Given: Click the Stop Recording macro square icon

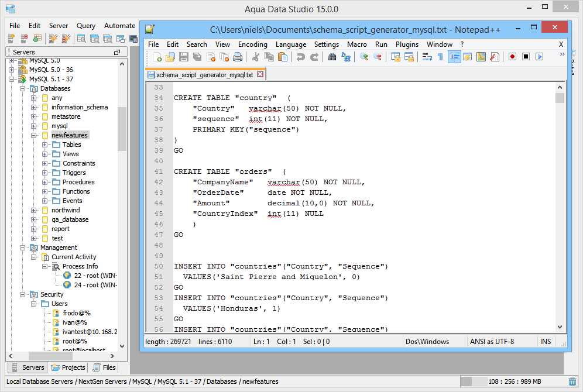Looking at the screenshot, I should coord(526,57).
